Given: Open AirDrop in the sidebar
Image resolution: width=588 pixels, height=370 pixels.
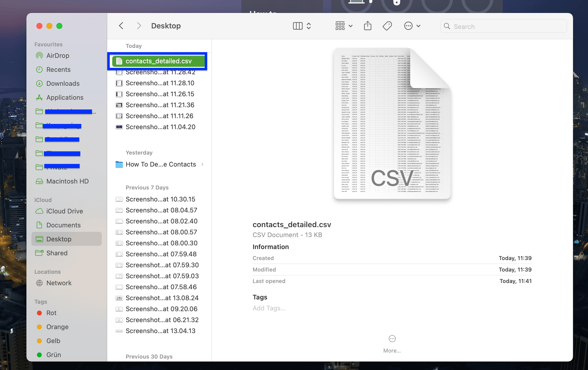Looking at the screenshot, I should pos(58,55).
